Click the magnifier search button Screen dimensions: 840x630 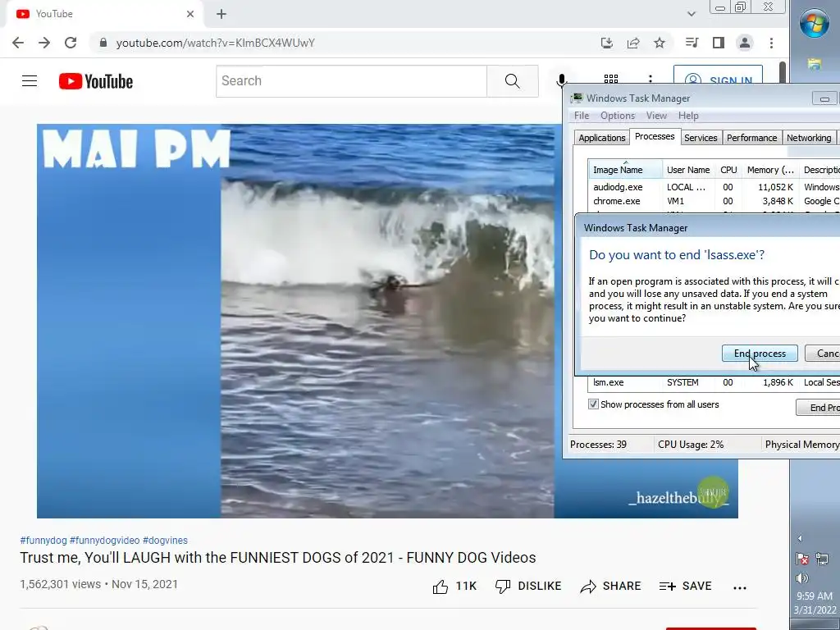[x=513, y=81]
